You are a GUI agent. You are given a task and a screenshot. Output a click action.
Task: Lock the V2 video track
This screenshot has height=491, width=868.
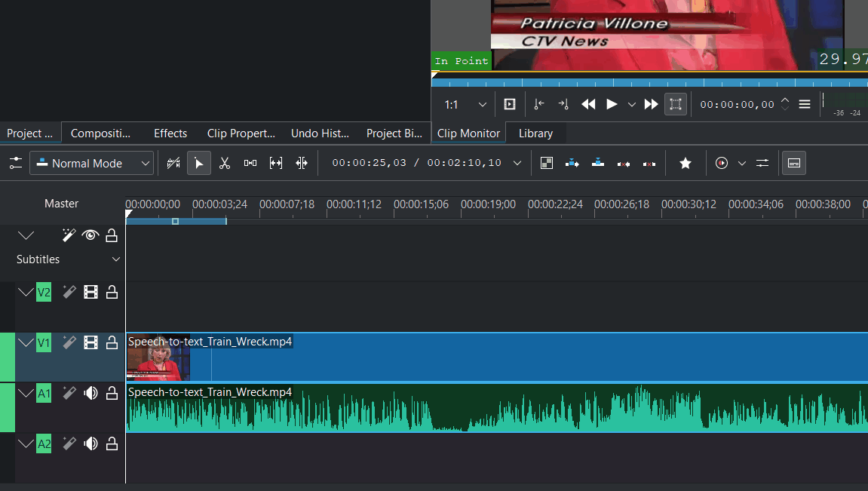[112, 293]
